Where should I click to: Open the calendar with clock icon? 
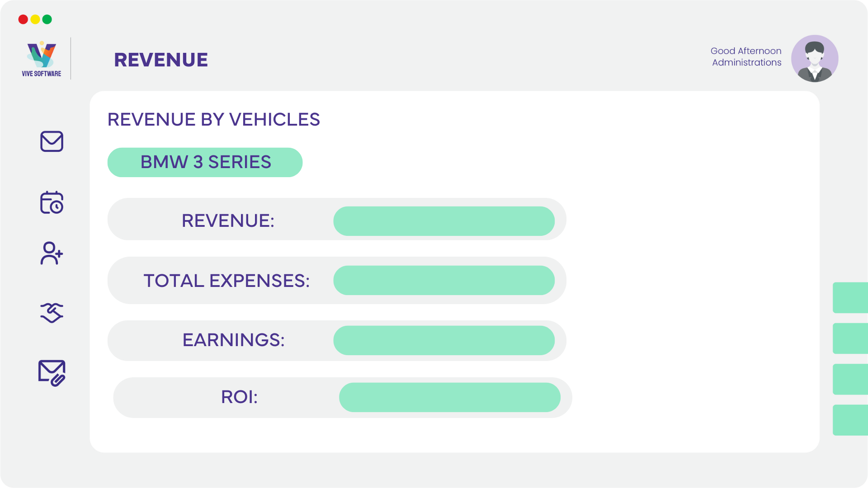coord(52,202)
